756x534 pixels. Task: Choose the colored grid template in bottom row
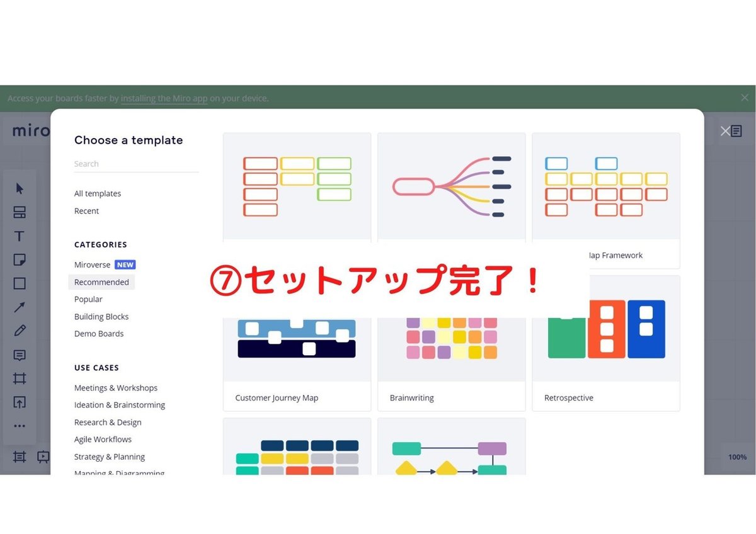(x=297, y=446)
